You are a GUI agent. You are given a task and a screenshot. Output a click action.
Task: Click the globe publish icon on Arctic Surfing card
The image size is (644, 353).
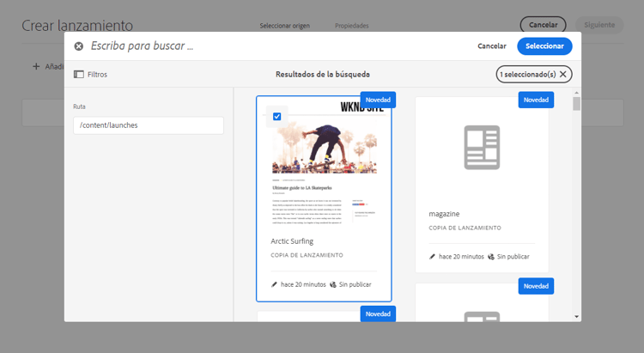[333, 284]
